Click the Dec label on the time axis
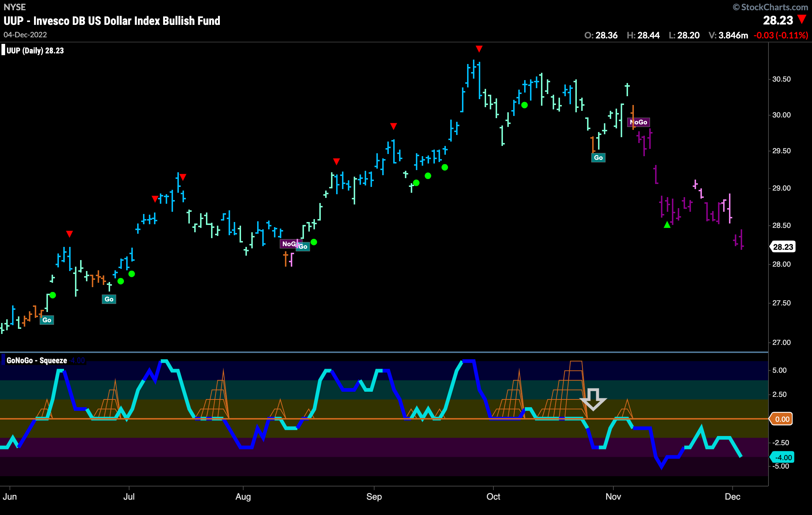Viewport: 812px width, 515px height. (733, 497)
